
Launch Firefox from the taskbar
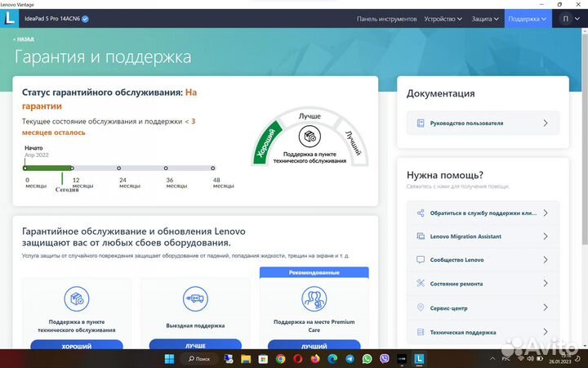click(x=315, y=359)
